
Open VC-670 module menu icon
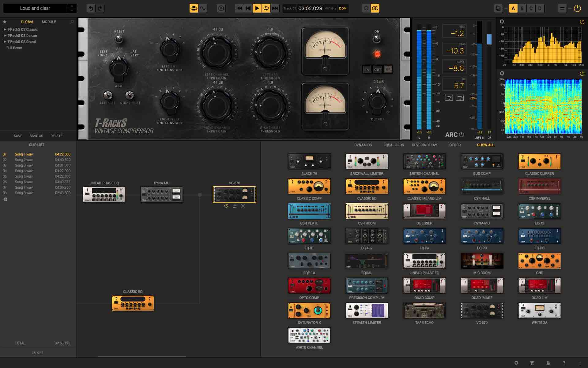235,206
